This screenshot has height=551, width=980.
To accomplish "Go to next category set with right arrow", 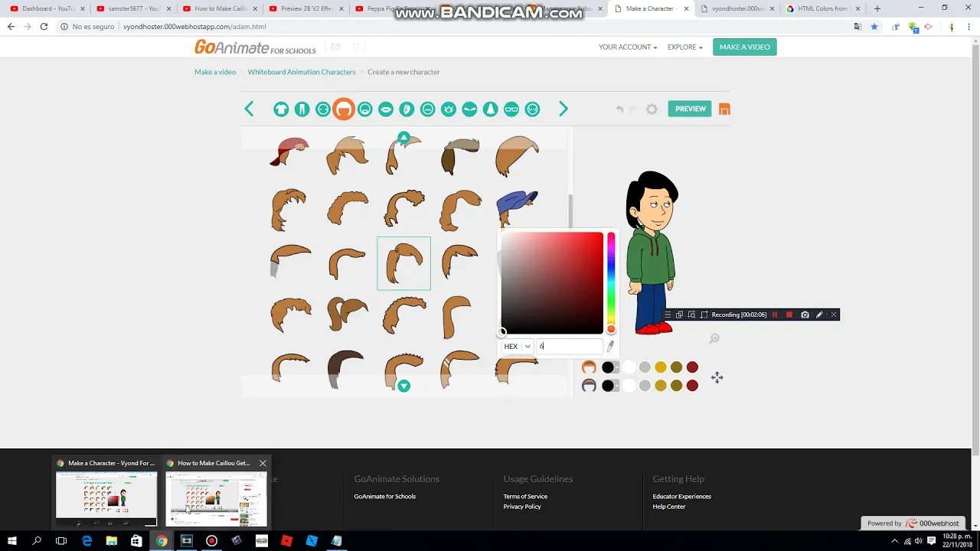I will 563,109.
